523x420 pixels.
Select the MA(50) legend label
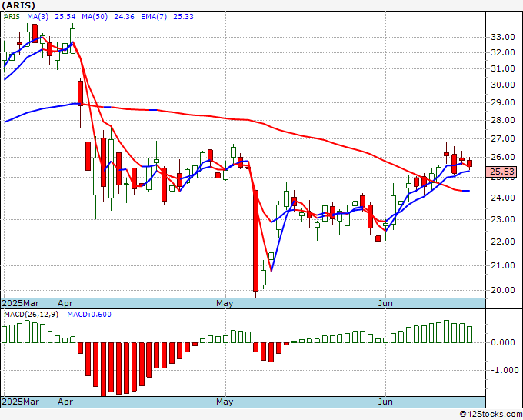(95, 17)
